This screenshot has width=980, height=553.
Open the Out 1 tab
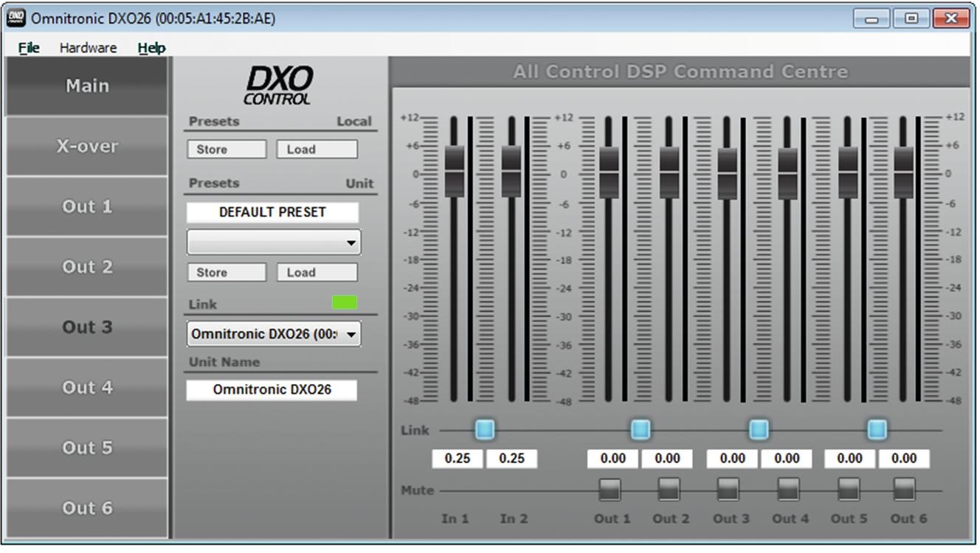[x=87, y=206]
